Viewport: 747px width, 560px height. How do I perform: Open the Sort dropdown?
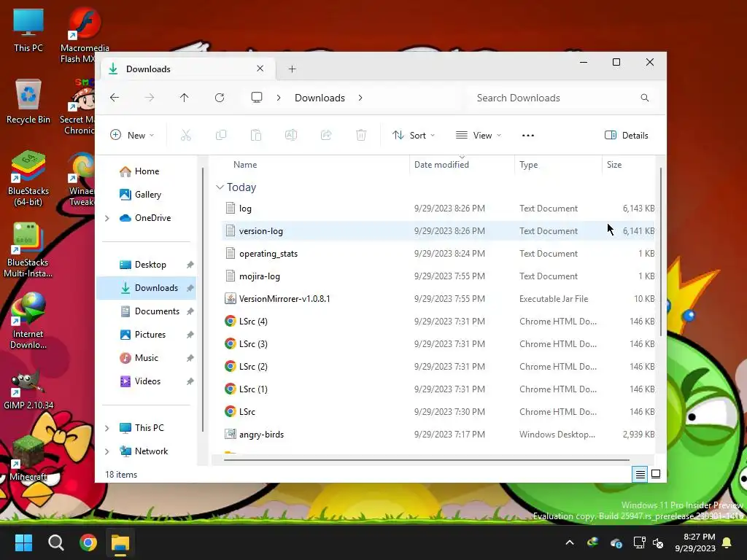[x=414, y=135]
